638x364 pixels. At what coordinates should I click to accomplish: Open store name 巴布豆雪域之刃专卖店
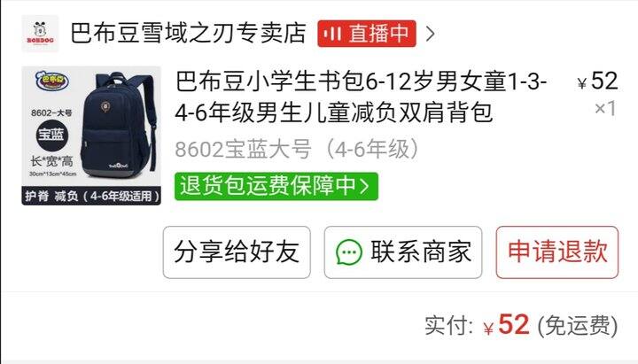tap(188, 34)
